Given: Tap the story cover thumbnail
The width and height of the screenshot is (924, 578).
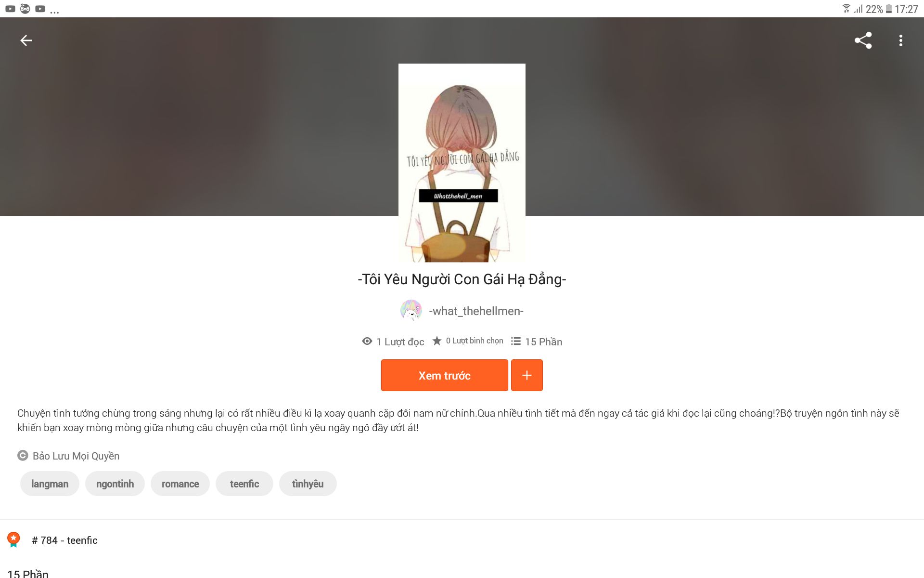Looking at the screenshot, I should tap(462, 163).
